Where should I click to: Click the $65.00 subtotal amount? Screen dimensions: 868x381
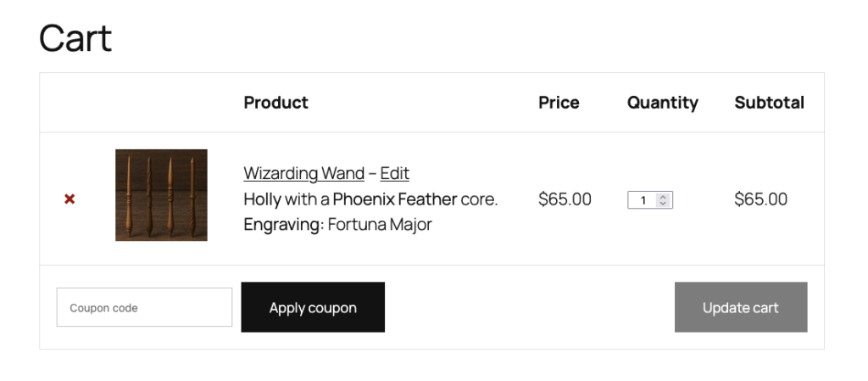pos(760,199)
